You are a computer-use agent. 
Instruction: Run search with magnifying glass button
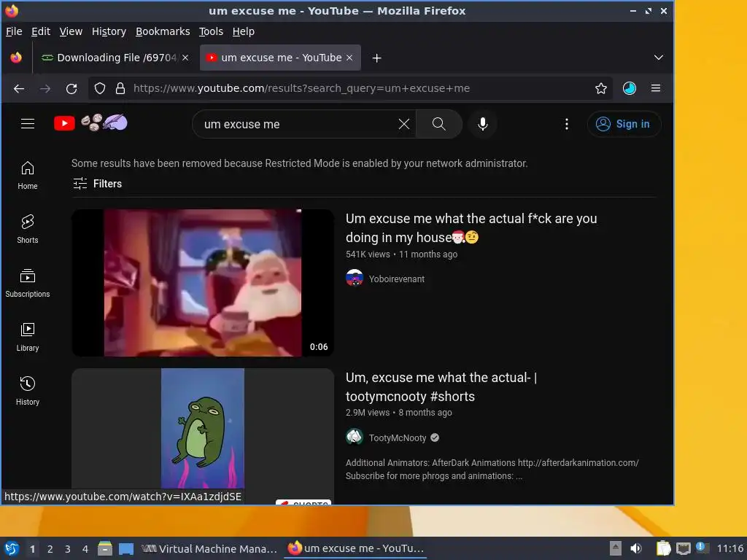[x=438, y=124]
